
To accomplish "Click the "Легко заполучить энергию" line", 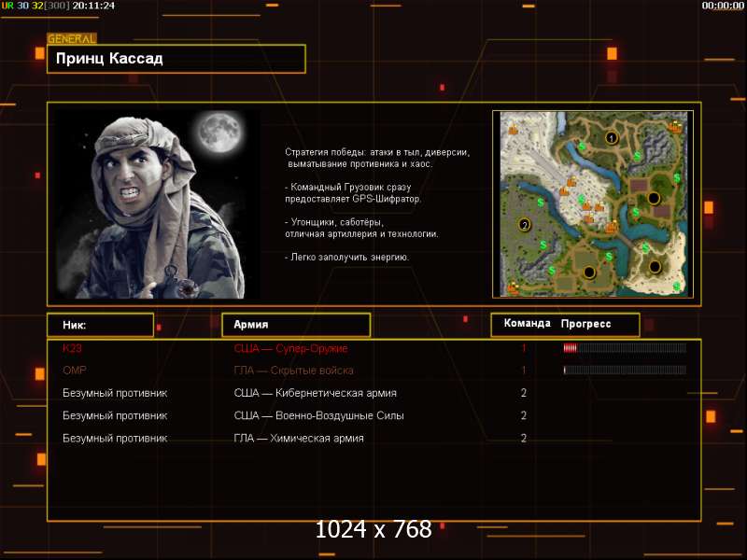I will point(346,258).
